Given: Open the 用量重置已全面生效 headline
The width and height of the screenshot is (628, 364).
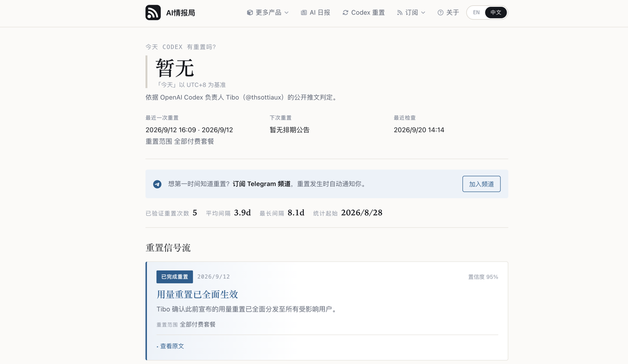Looking at the screenshot, I should point(197,294).
